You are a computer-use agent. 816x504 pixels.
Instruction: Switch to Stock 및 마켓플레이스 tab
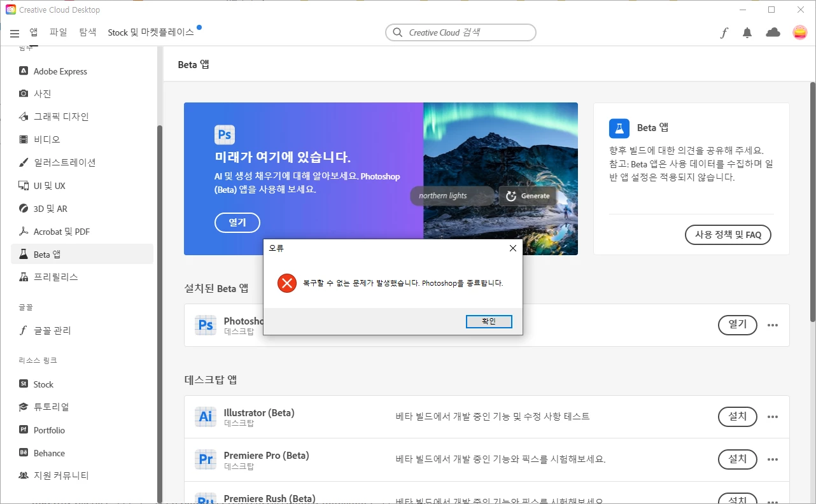tap(151, 32)
